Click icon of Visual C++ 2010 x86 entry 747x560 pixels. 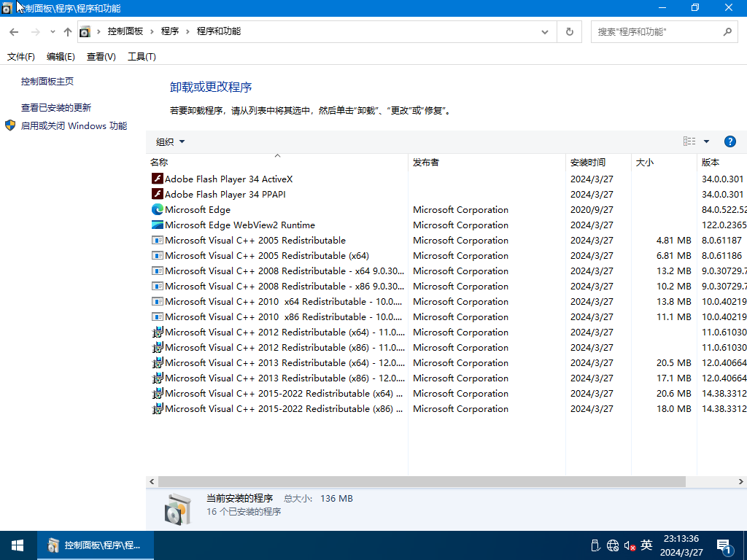tap(158, 316)
